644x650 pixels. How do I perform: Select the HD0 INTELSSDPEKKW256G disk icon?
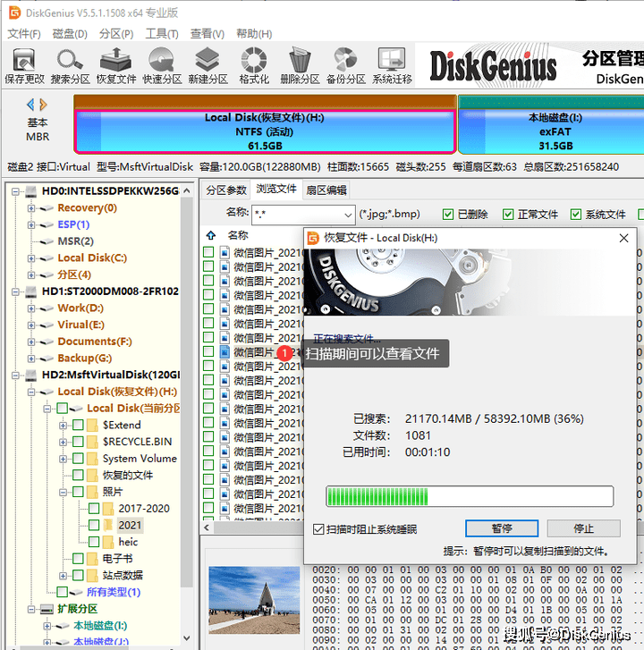pos(31,191)
